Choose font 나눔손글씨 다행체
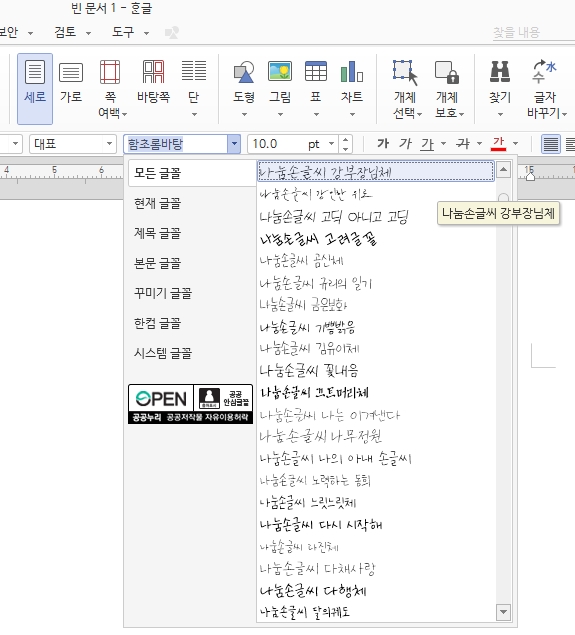This screenshot has height=635, width=575. point(376,591)
